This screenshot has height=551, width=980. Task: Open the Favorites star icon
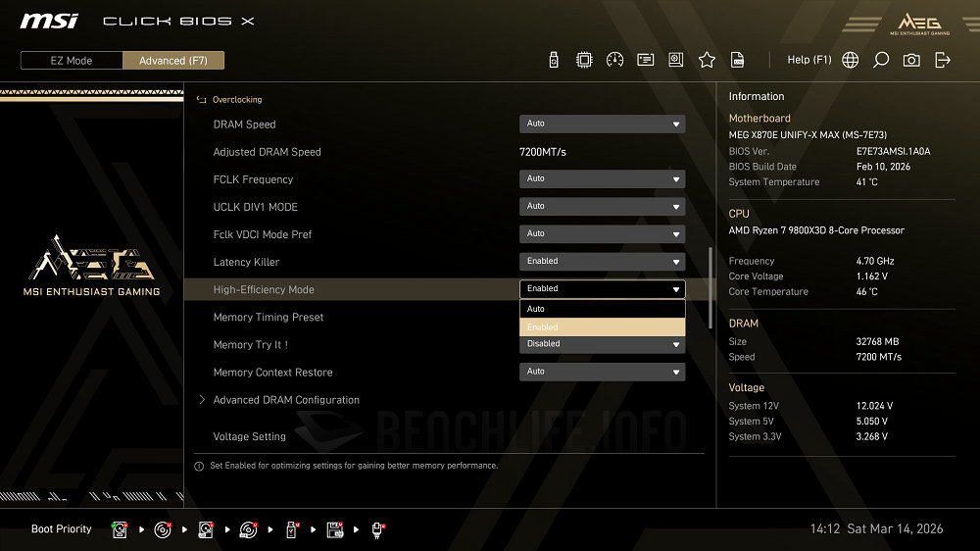pos(707,60)
